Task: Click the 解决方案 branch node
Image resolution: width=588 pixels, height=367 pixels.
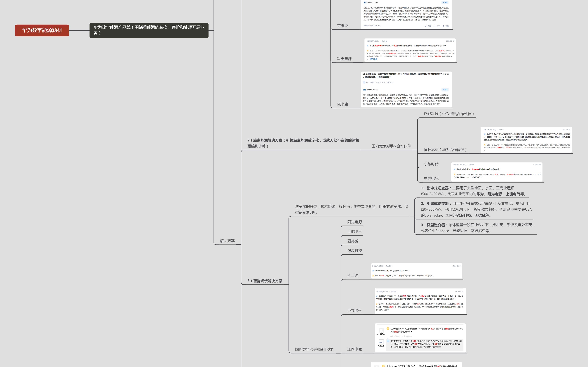Action: 227,241
